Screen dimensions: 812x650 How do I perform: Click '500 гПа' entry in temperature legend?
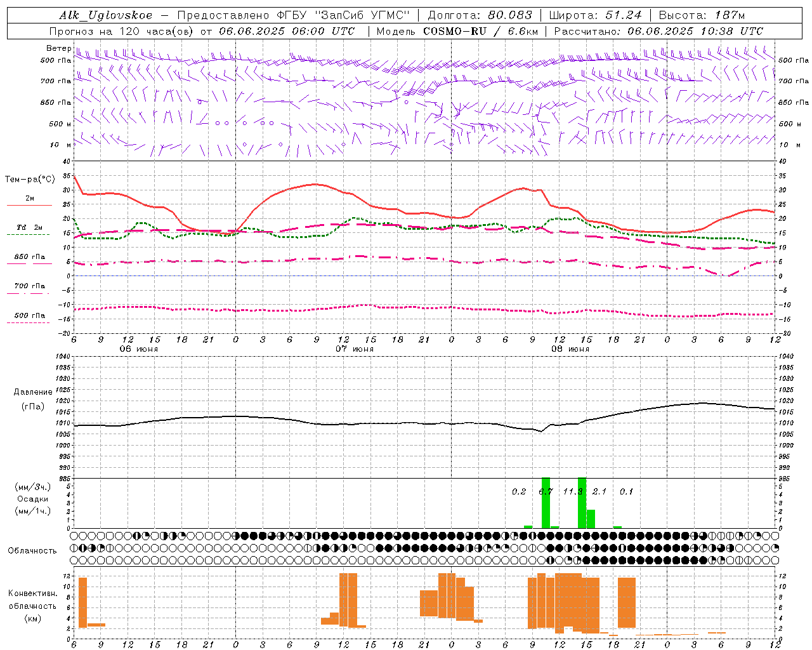click(x=30, y=315)
